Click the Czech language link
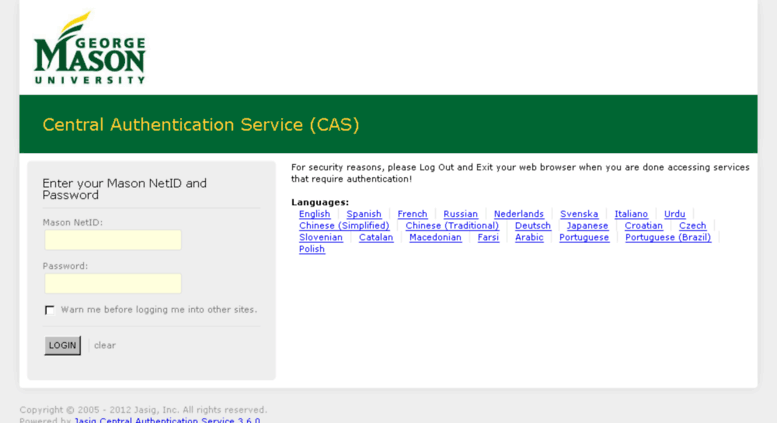777x423 pixels. click(x=693, y=226)
